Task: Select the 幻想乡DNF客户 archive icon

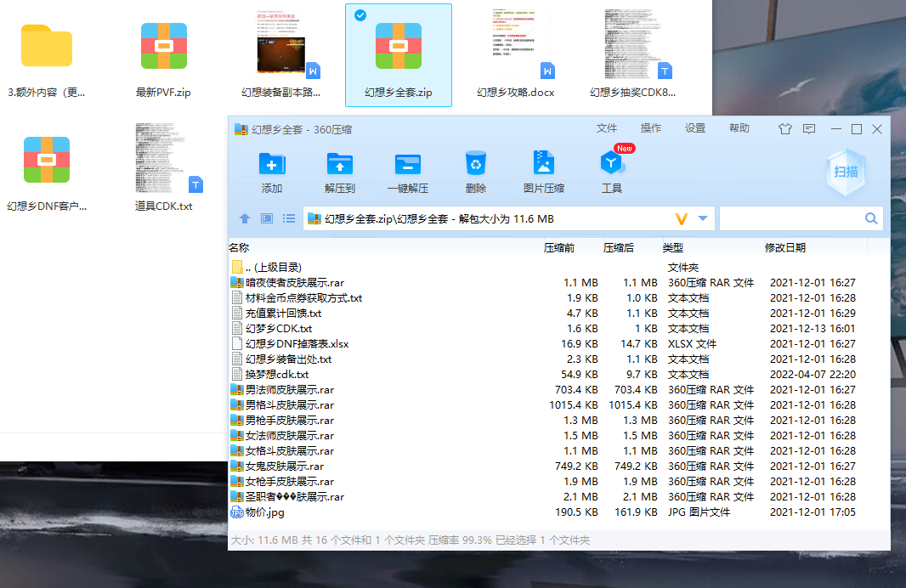Action: point(47,160)
